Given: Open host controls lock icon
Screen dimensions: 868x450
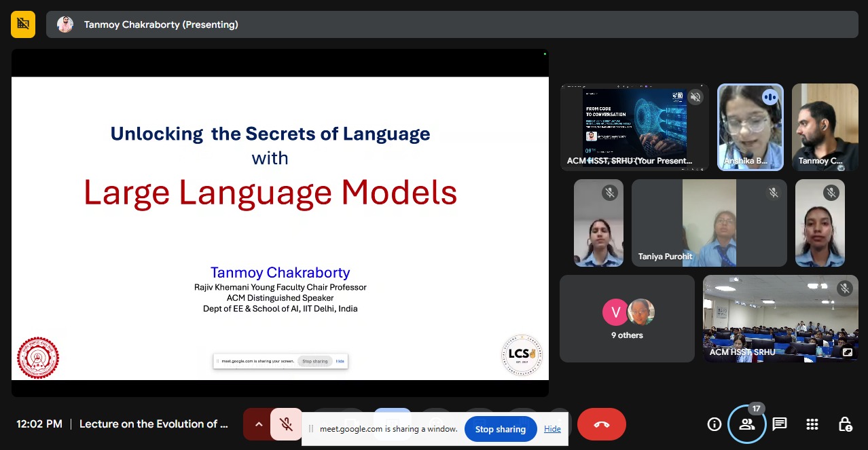Looking at the screenshot, I should point(845,424).
